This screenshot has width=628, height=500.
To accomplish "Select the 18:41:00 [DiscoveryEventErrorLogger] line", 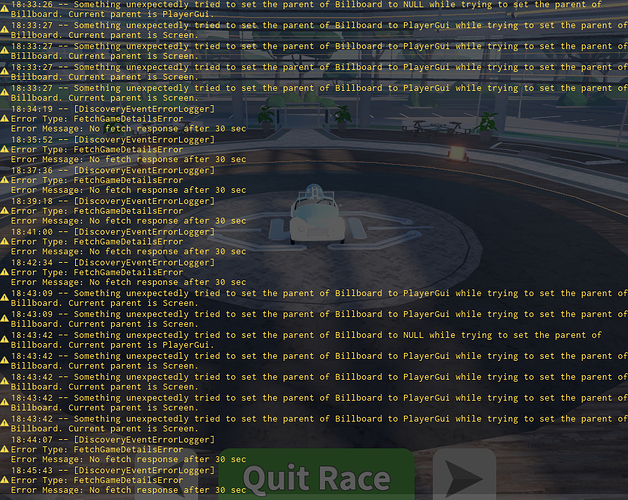I will (113, 232).
